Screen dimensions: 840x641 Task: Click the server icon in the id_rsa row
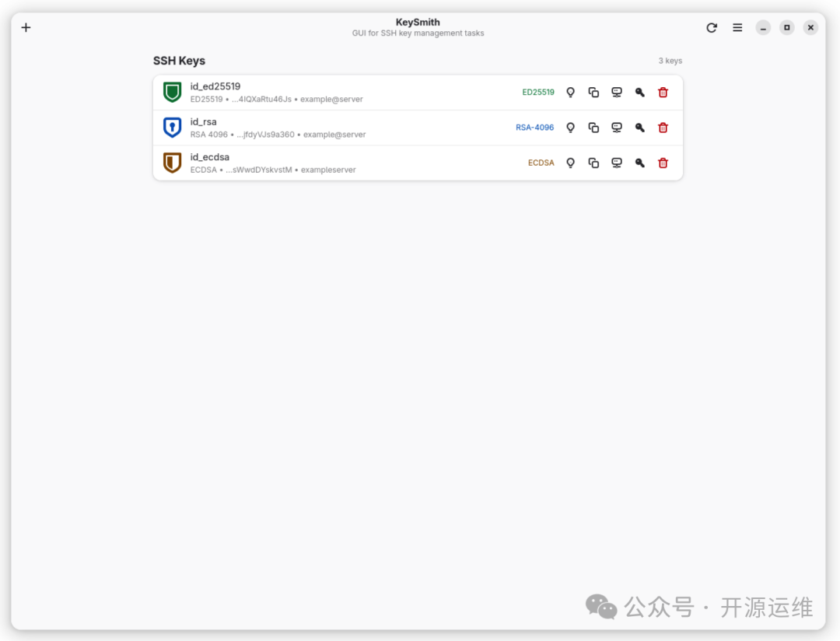(617, 128)
